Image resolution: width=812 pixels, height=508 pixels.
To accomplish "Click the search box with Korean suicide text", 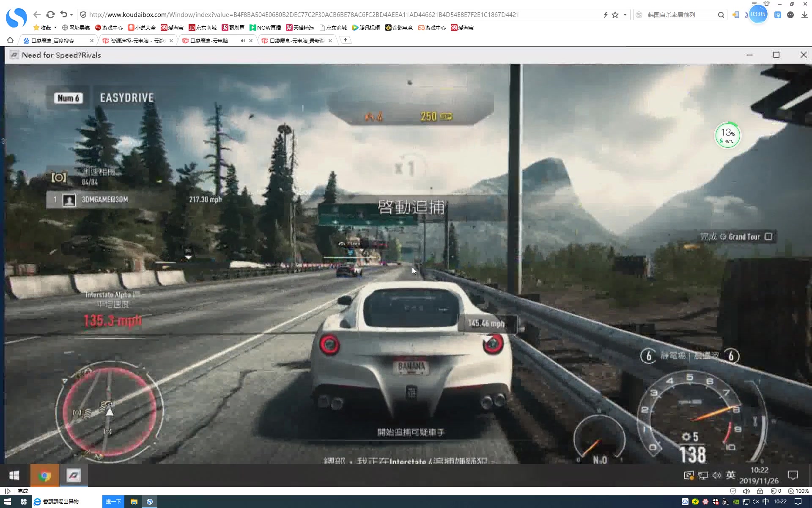I will [680, 15].
